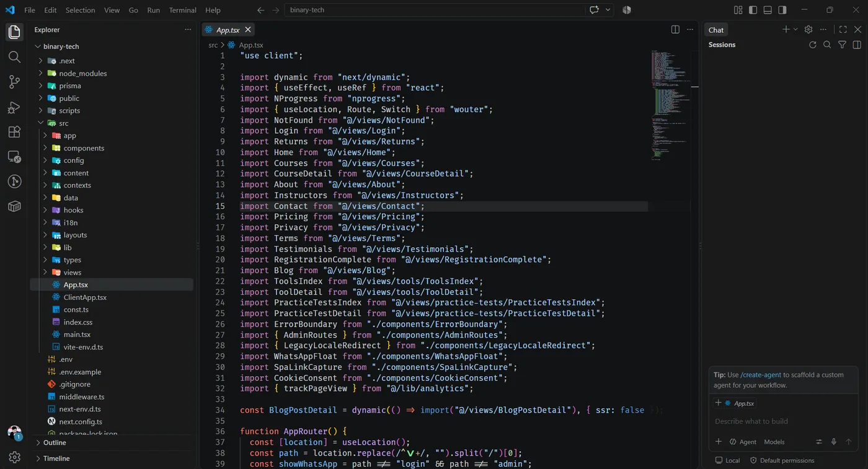Toggle sessions side panel layout

click(857, 45)
